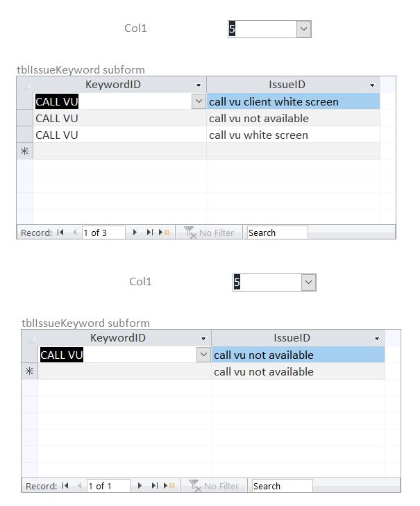Open lower Col1 combo box dropdown

pyautogui.click(x=308, y=282)
